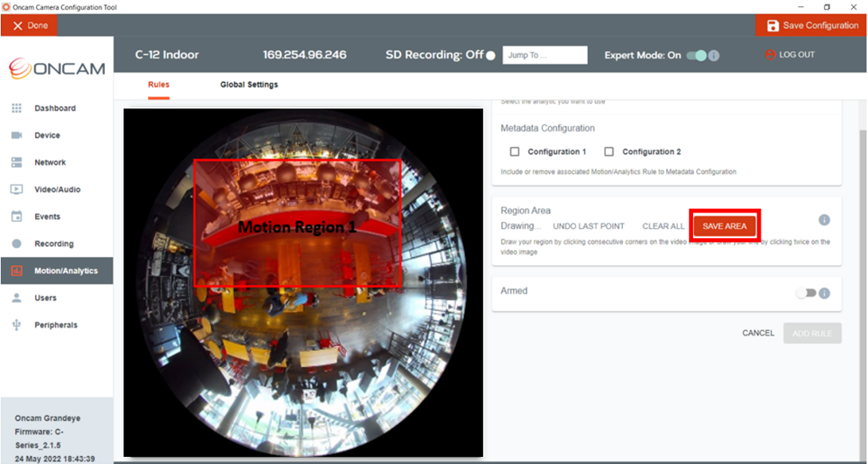Turn off the Expert Mode switch

click(696, 56)
